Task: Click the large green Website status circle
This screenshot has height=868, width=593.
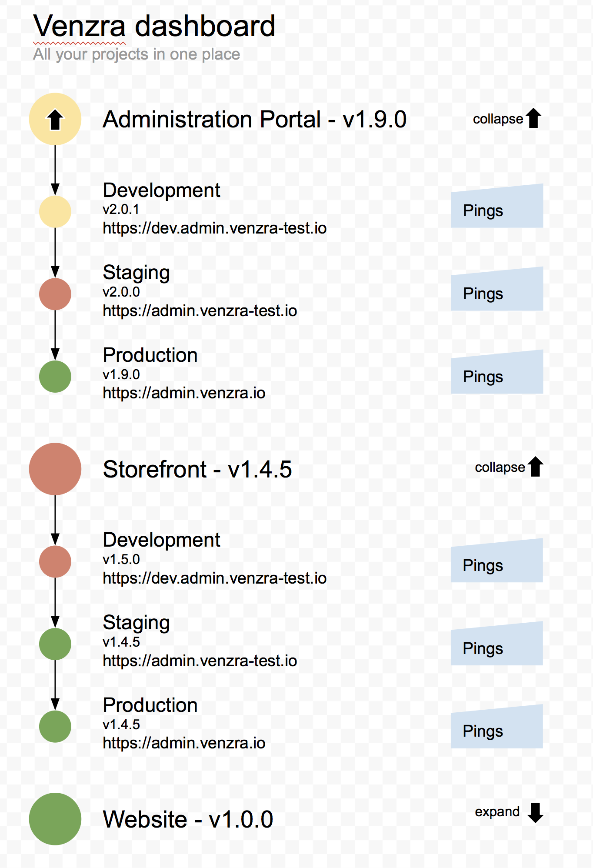Action: coord(55,819)
